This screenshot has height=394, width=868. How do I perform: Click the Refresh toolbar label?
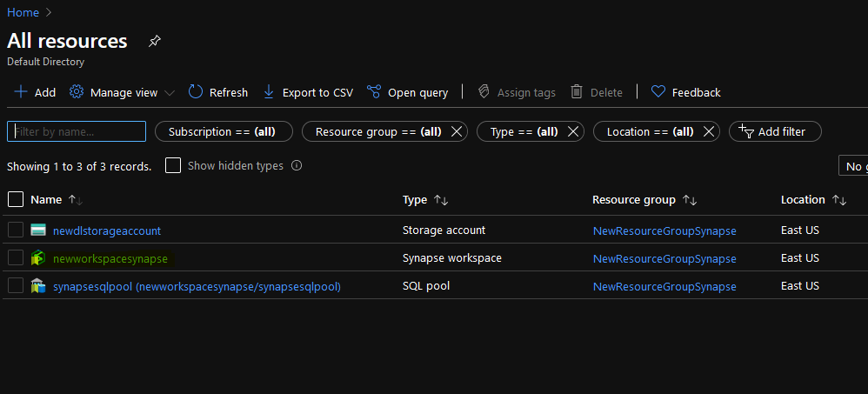tap(229, 92)
